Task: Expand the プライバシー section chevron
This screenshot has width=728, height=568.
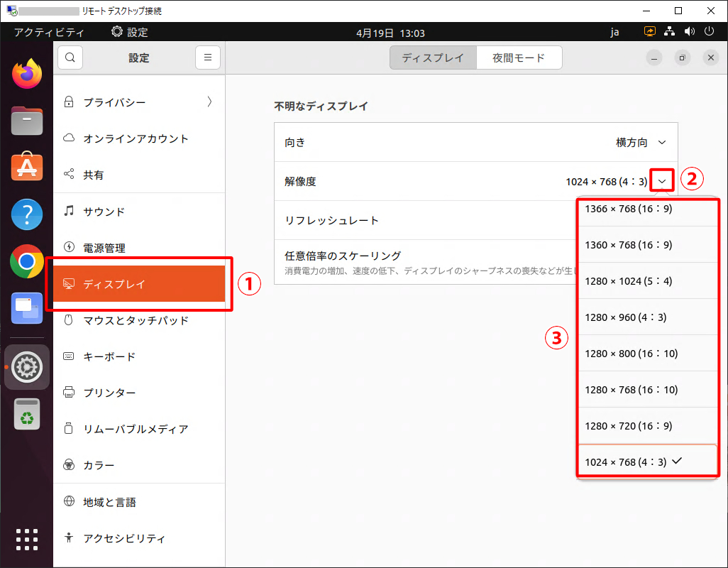Action: 209,102
